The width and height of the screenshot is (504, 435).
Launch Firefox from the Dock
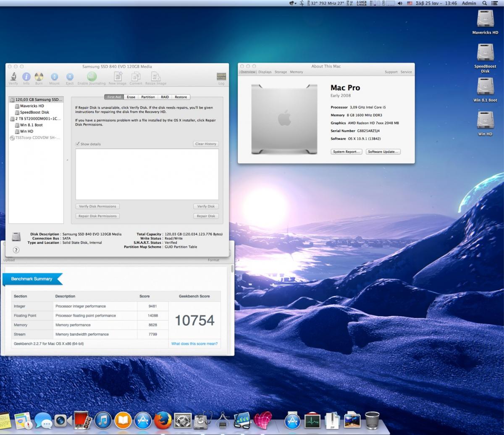click(163, 420)
